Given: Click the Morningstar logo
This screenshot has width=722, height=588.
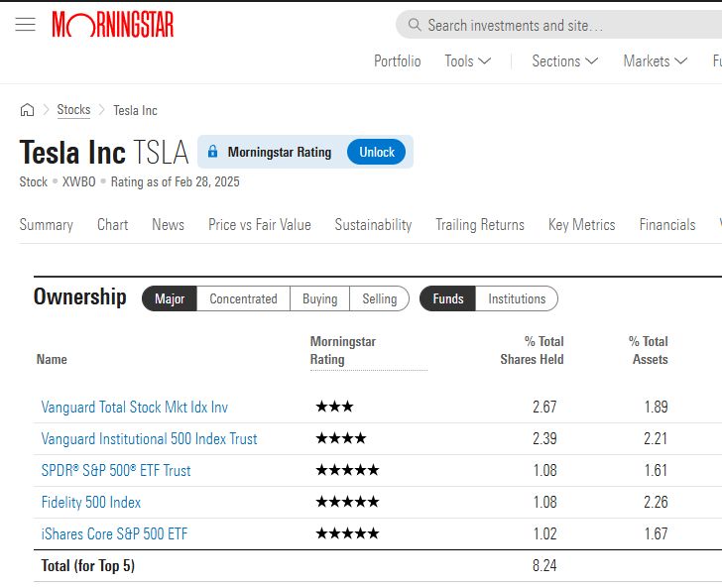Looking at the screenshot, I should 113,25.
